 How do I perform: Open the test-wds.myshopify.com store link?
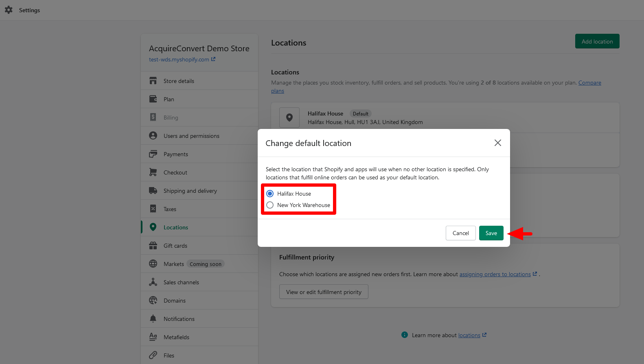pyautogui.click(x=179, y=59)
